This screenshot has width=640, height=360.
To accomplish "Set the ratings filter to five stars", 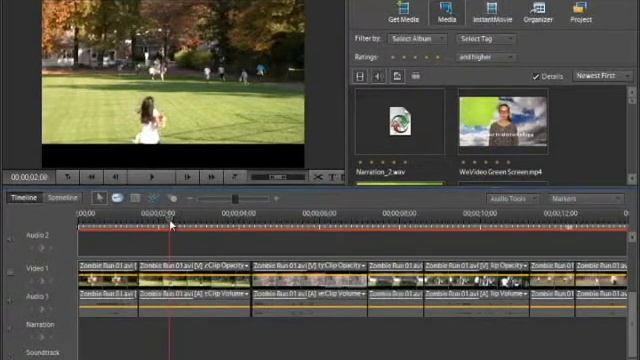I will [438, 57].
